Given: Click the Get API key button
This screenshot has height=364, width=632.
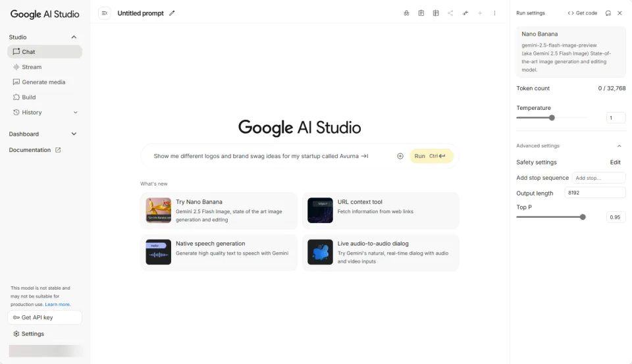Looking at the screenshot, I should [x=45, y=318].
